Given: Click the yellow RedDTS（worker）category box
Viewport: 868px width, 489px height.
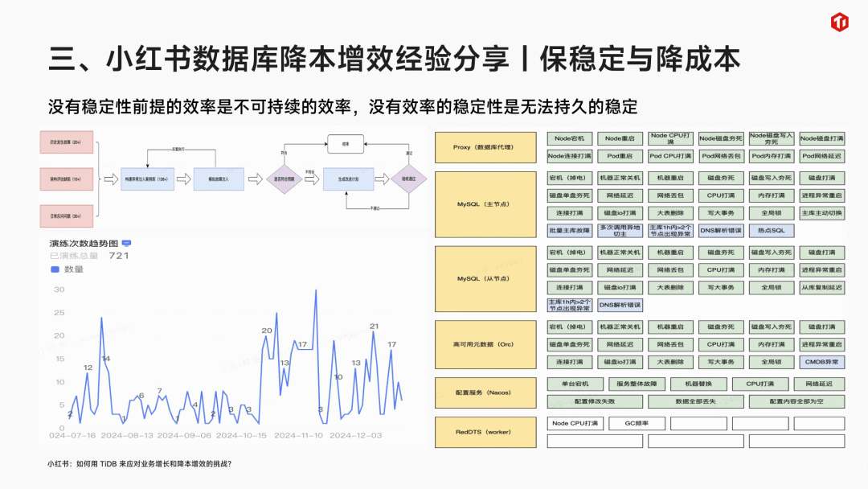Looking at the screenshot, I should 485,432.
